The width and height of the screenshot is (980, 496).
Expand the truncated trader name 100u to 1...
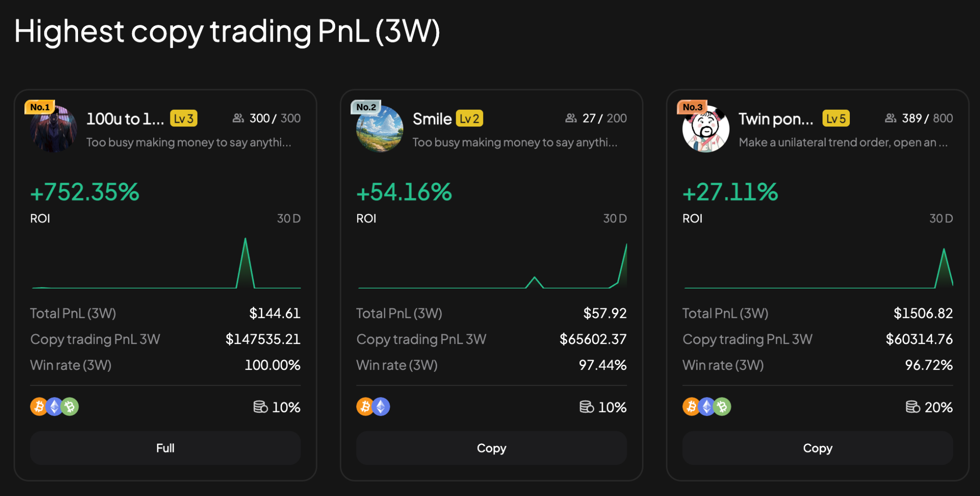(x=125, y=118)
